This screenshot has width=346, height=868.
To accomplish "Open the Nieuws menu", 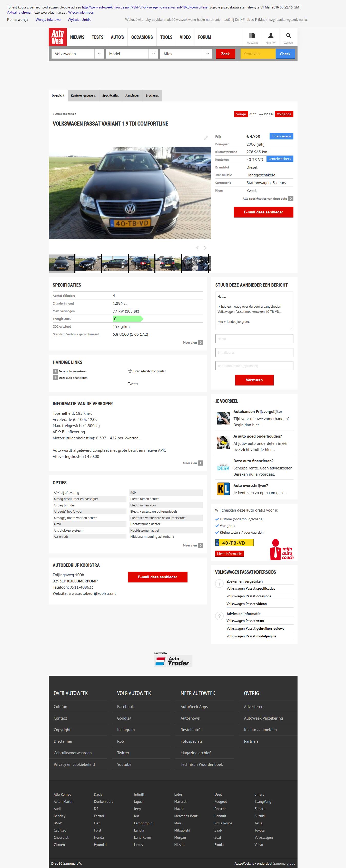I will 77,37.
